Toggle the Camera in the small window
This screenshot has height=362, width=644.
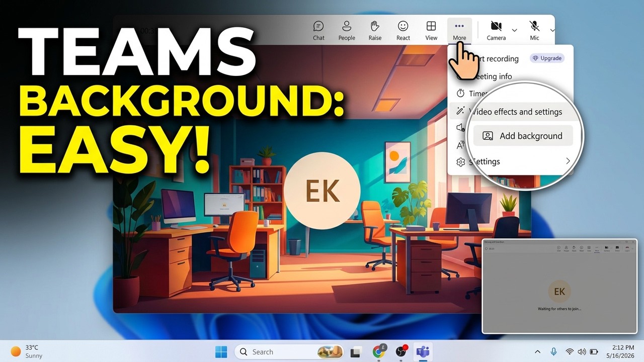(606, 248)
